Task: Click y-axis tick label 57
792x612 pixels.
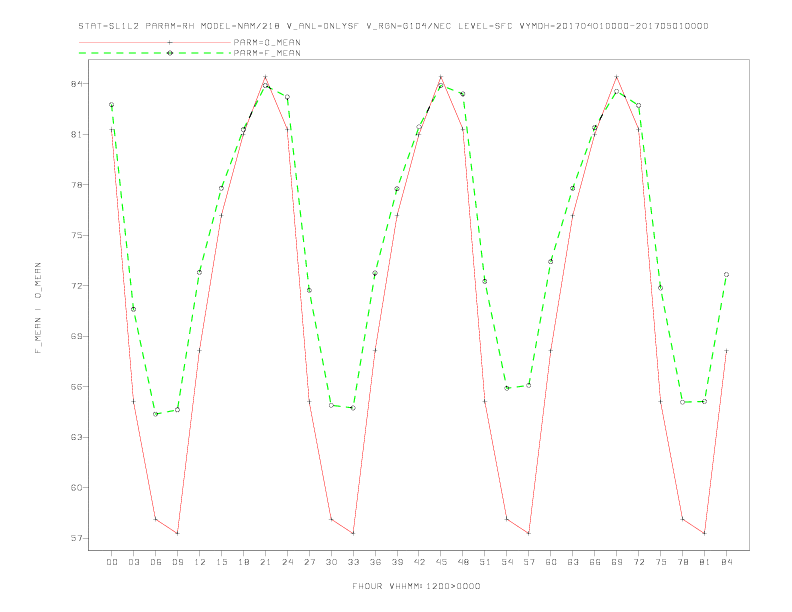Action: 76,538
